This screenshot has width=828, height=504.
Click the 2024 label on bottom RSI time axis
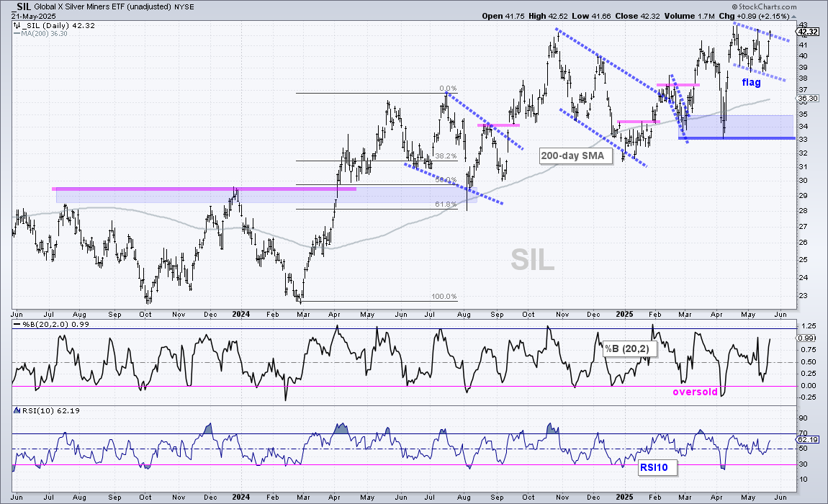(240, 497)
